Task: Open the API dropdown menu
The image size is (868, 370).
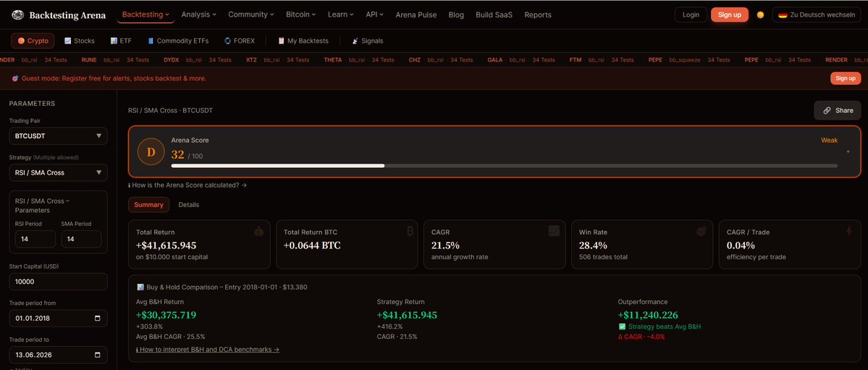Action: point(375,15)
